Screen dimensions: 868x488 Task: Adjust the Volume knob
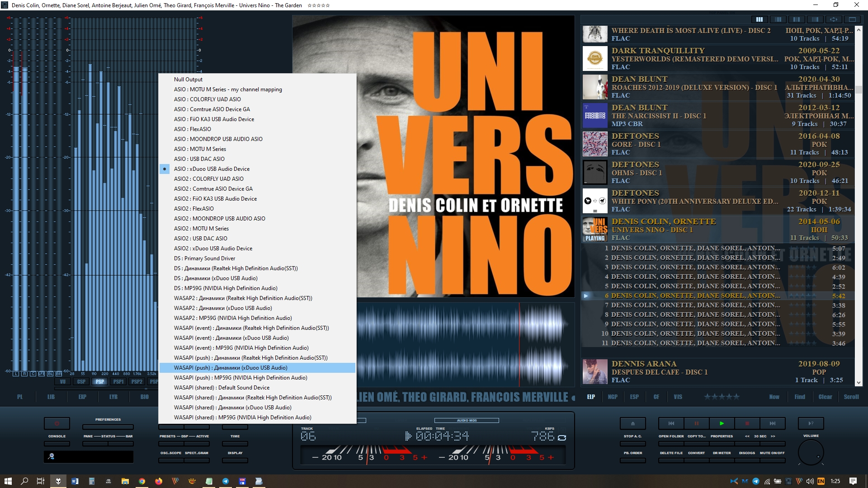point(811,452)
